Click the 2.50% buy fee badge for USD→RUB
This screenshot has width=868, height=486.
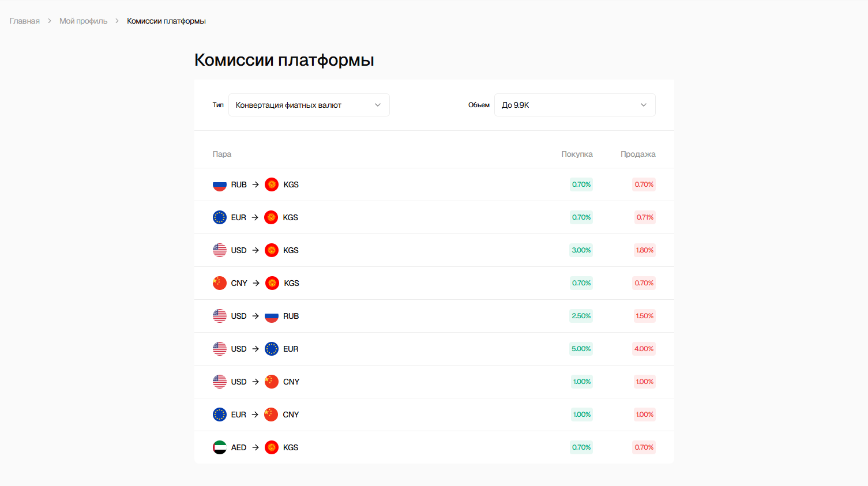point(581,316)
